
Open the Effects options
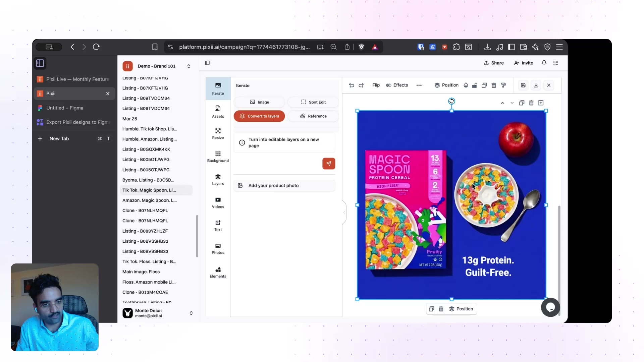(397, 85)
